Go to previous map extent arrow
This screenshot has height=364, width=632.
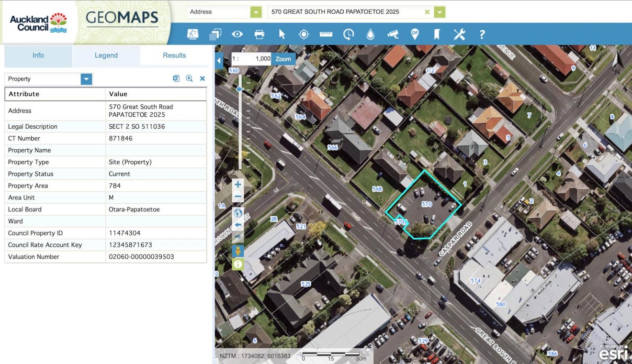click(238, 225)
